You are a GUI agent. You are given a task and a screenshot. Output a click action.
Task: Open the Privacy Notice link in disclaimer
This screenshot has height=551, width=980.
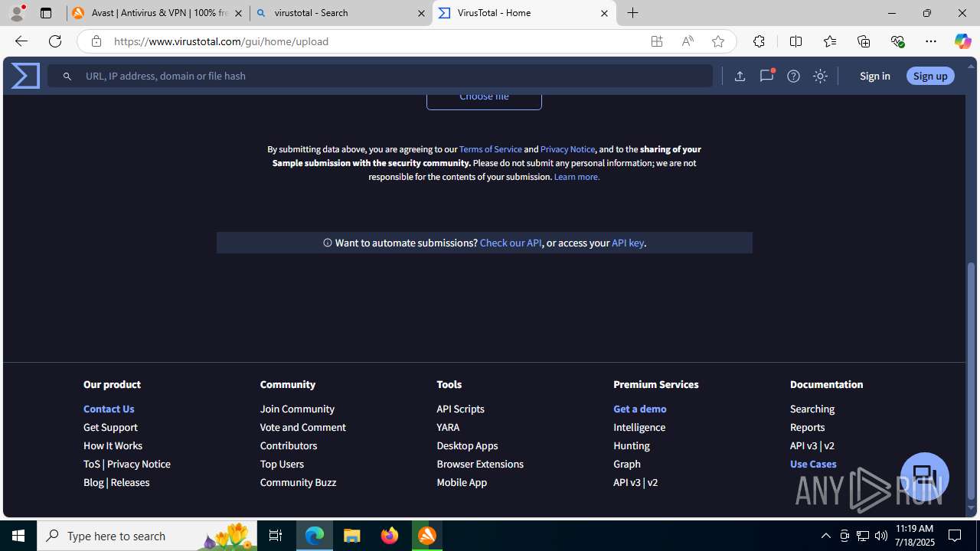tap(567, 149)
